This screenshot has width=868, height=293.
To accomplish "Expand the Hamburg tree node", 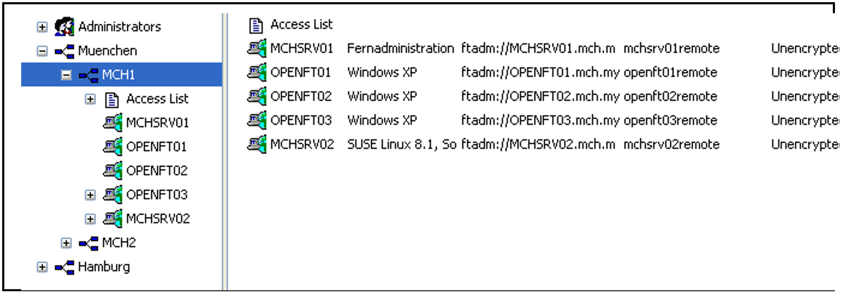I will [42, 267].
